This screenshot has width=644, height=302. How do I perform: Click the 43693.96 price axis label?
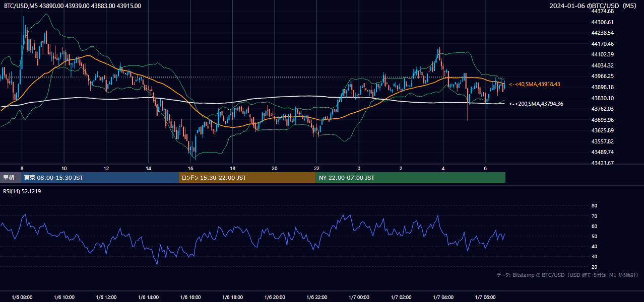(x=602, y=120)
